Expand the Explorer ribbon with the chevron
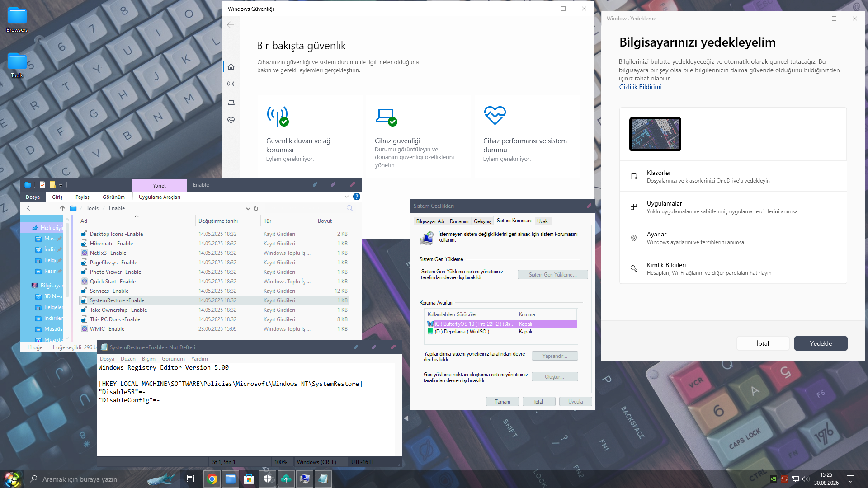 click(347, 197)
